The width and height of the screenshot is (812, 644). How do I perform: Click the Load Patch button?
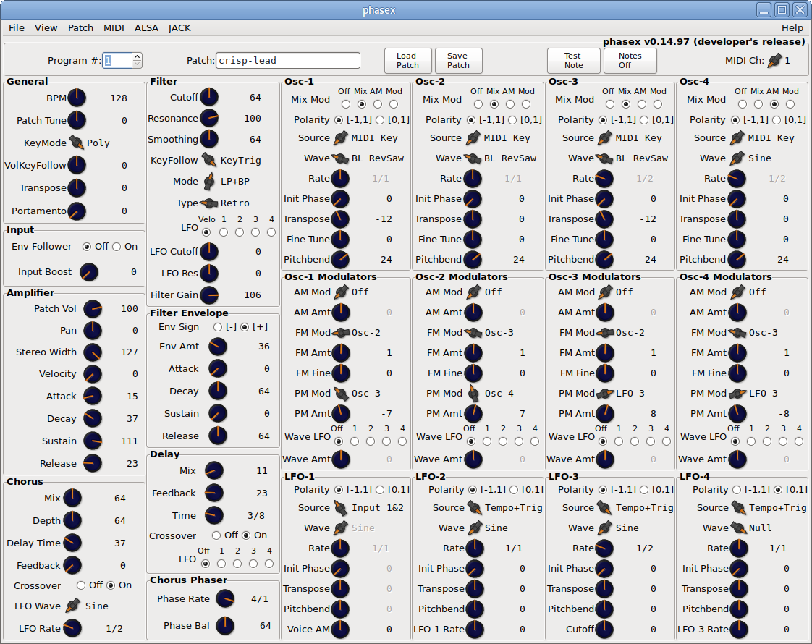[x=407, y=61]
